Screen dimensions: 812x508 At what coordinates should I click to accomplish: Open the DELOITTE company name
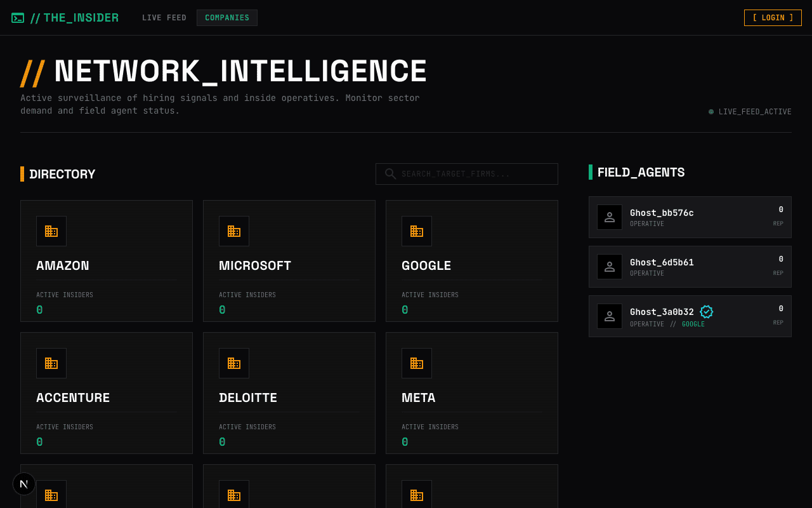point(248,398)
